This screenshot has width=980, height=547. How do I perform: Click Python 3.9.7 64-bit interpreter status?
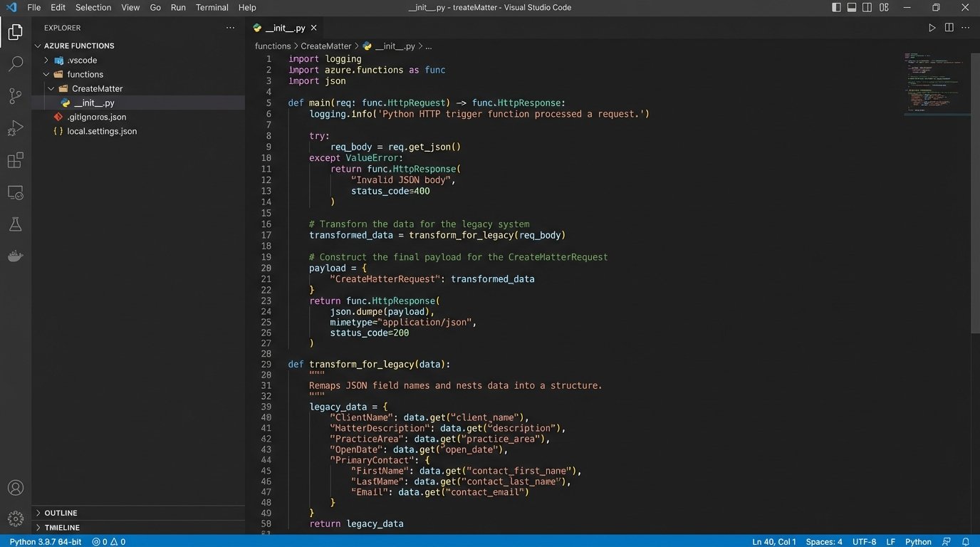(x=45, y=542)
